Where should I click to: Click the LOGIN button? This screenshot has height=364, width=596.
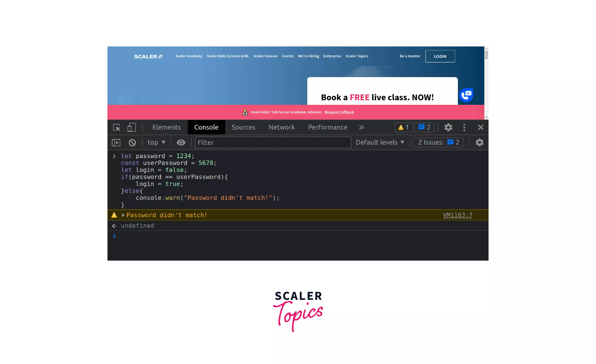(440, 56)
